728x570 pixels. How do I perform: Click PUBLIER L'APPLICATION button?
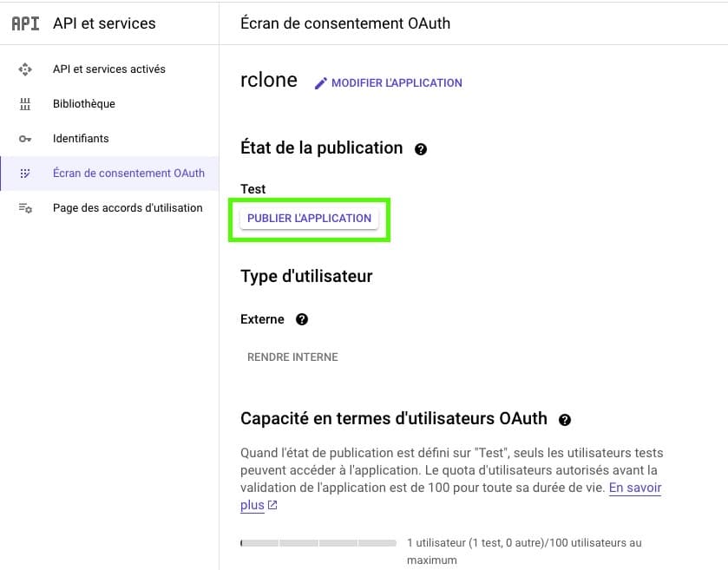point(309,218)
